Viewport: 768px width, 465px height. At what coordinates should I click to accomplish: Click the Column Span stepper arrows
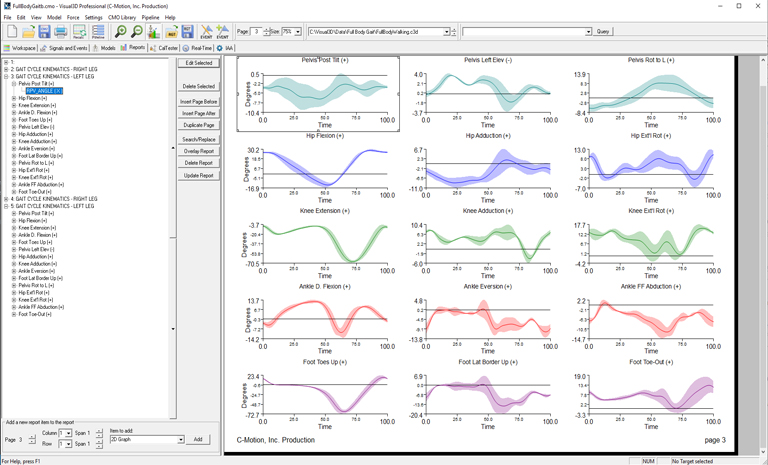coord(99,433)
